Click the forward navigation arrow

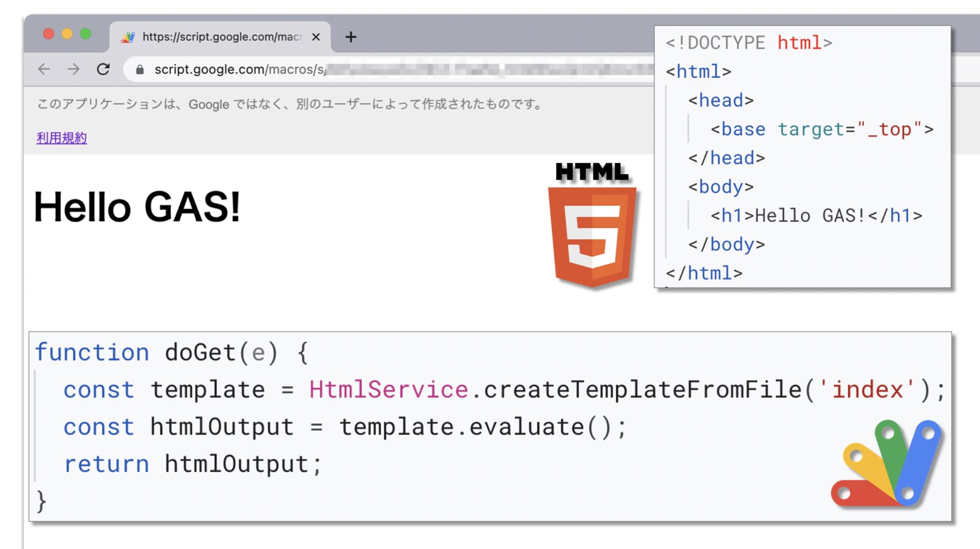[x=74, y=69]
